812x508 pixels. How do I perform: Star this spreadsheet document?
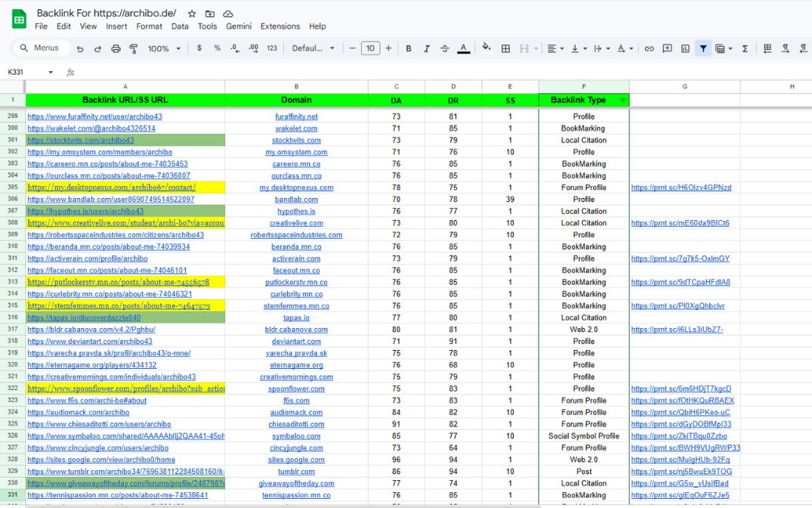[192, 14]
